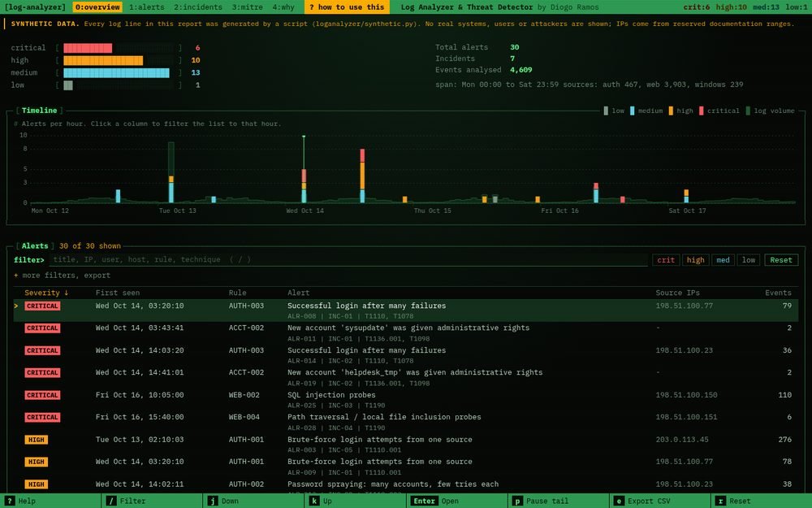This screenshot has width=812, height=508.
Task: Click the critical legend swatch in Timeline
Action: 702,111
